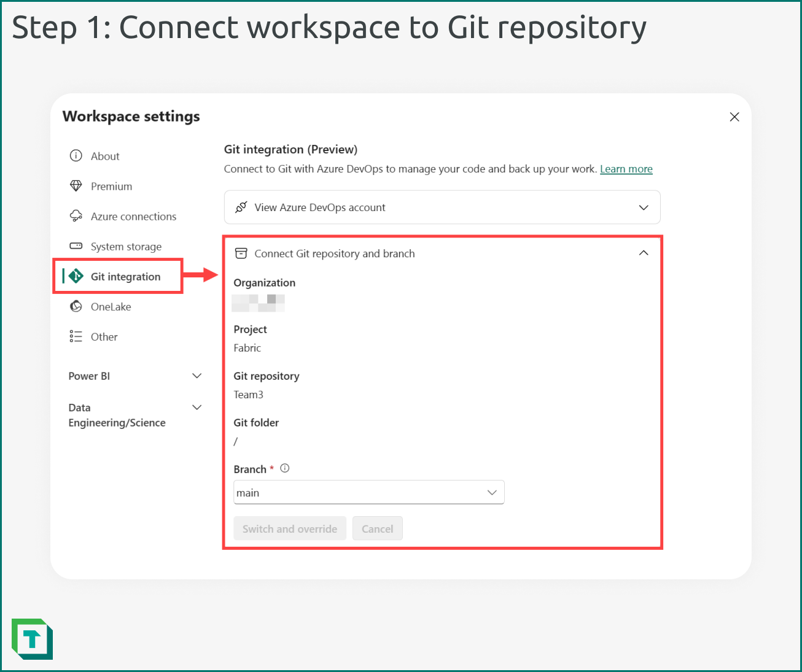Screen dimensions: 802x672
Task: Click the plug icon beside View Azure DevOps account
Action: pos(242,207)
